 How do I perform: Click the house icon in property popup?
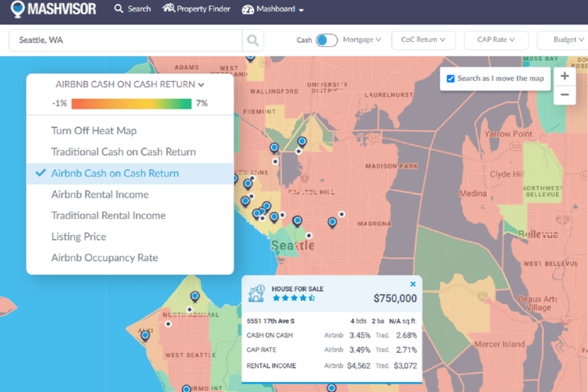[x=256, y=293]
